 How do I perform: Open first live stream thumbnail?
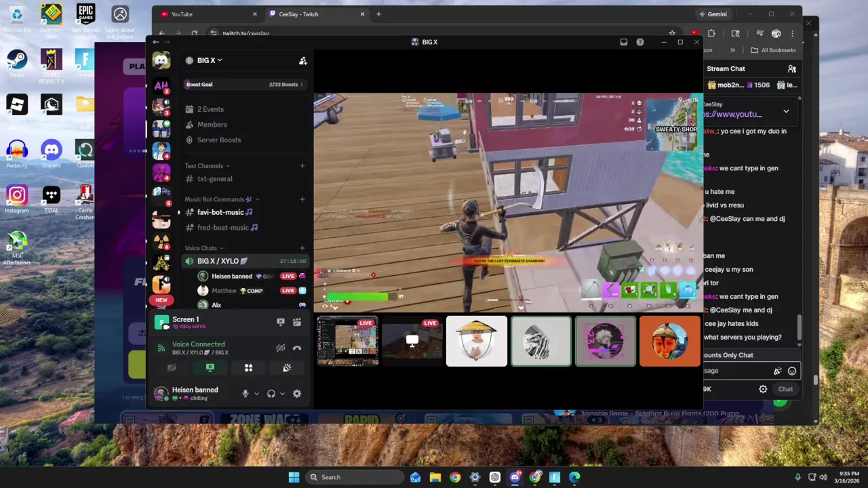[x=348, y=341]
